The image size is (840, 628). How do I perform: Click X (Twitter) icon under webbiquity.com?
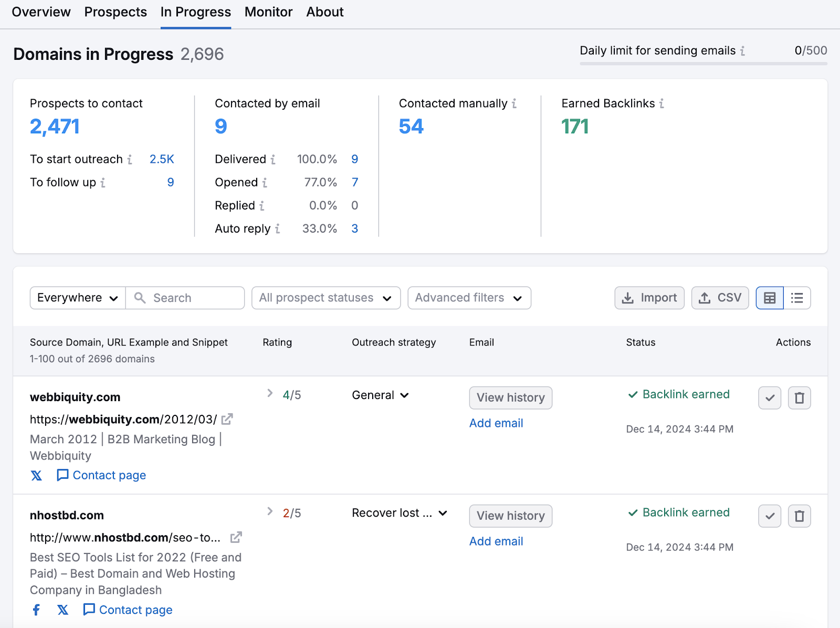point(36,476)
